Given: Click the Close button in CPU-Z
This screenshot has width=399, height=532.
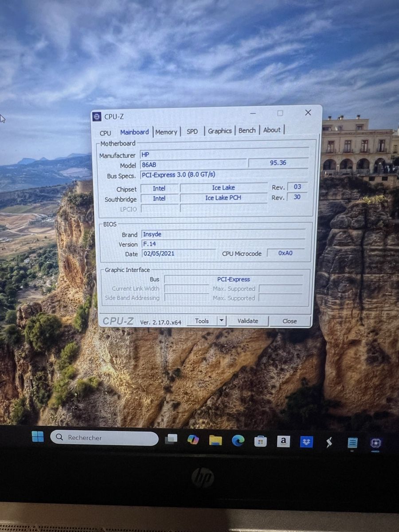Looking at the screenshot, I should point(289,321).
